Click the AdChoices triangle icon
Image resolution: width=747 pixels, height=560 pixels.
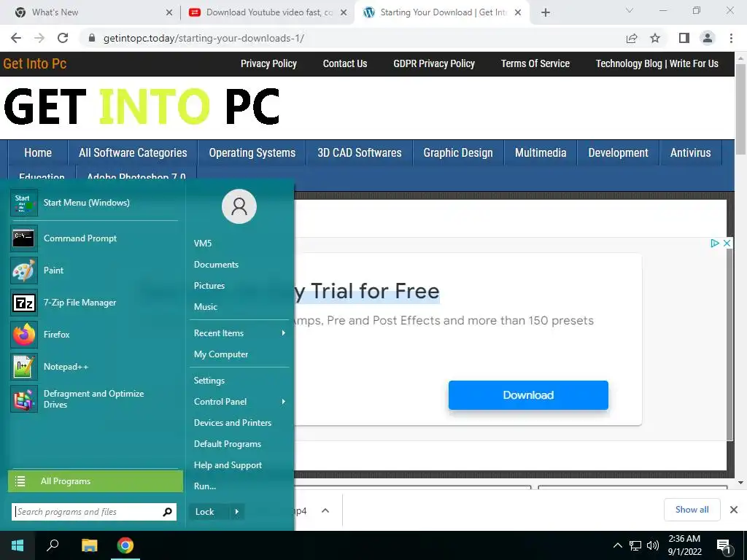715,244
